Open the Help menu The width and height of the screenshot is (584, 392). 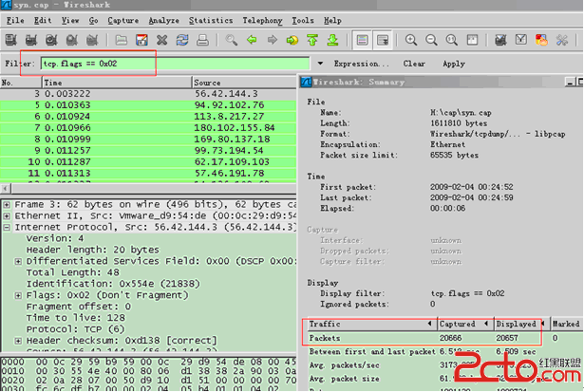point(332,21)
